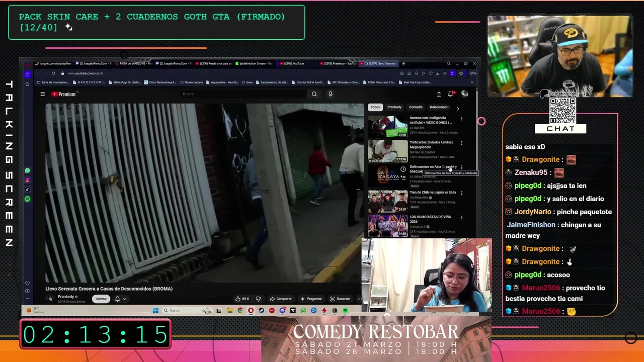Click the Unirme join button

coord(101,299)
